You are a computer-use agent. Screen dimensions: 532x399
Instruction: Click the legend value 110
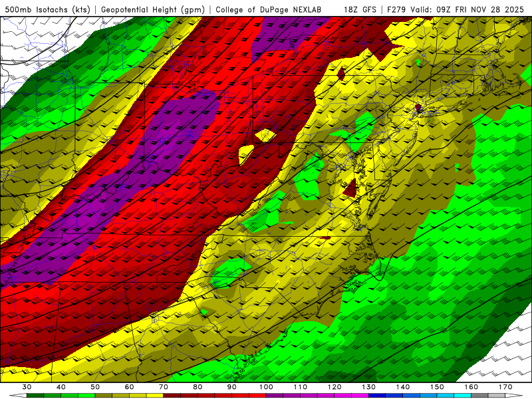pos(301,387)
